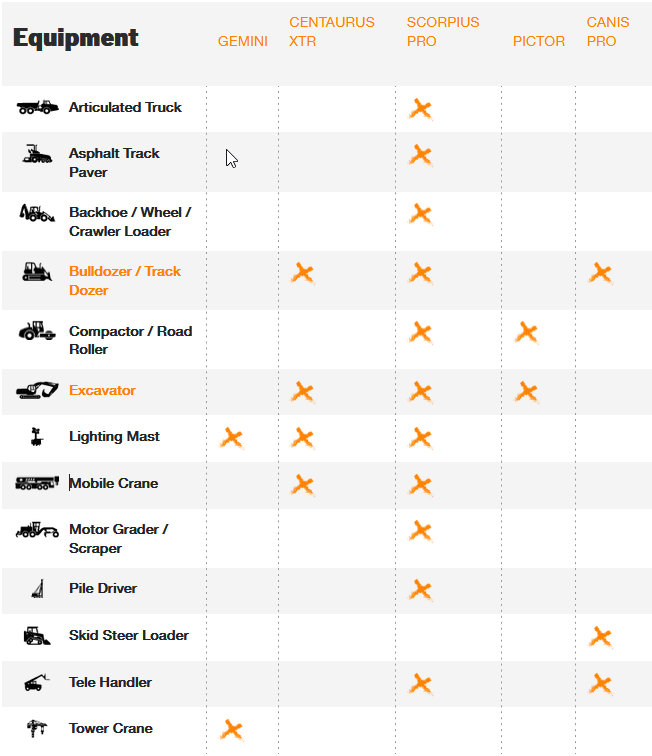Click the Tower Crane GEMINI cross mark
Screen dimensions: 652x756
click(232, 730)
